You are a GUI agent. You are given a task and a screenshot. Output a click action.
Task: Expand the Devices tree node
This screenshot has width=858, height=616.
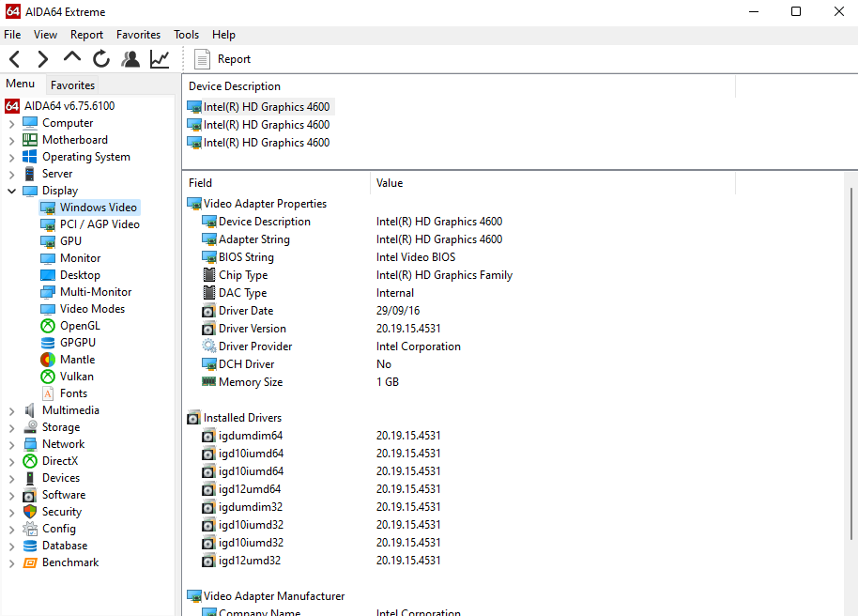tap(11, 479)
